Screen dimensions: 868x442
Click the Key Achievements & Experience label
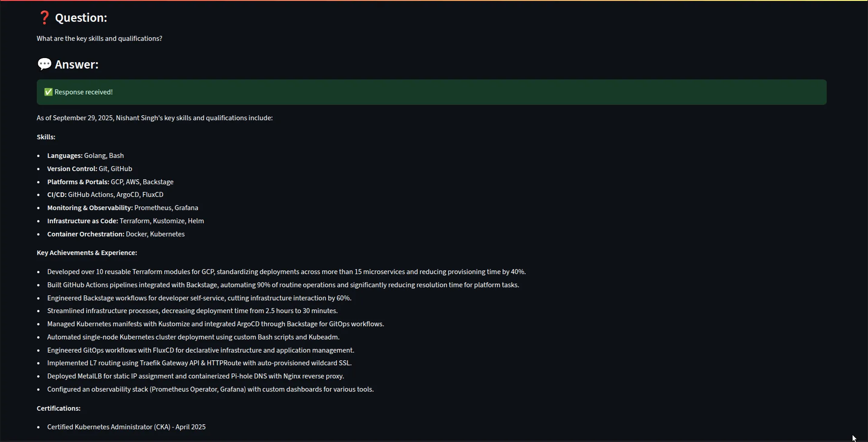[x=87, y=253]
